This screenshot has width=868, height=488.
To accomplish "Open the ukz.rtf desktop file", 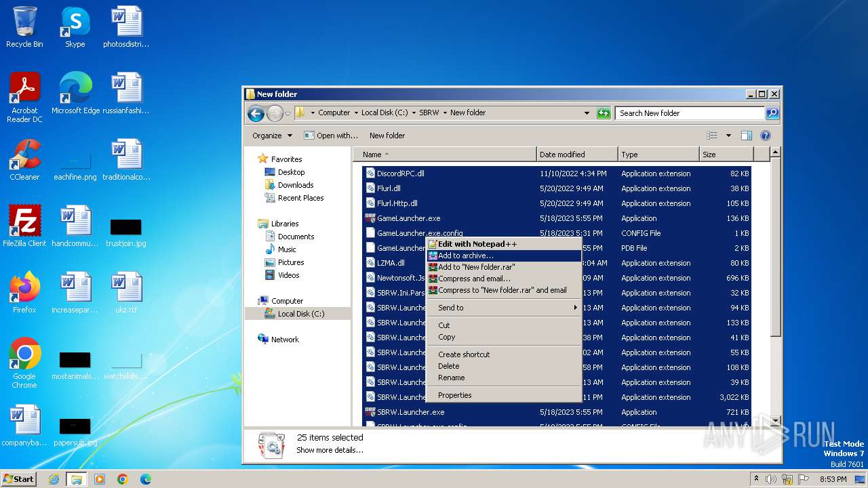I will coord(126,293).
